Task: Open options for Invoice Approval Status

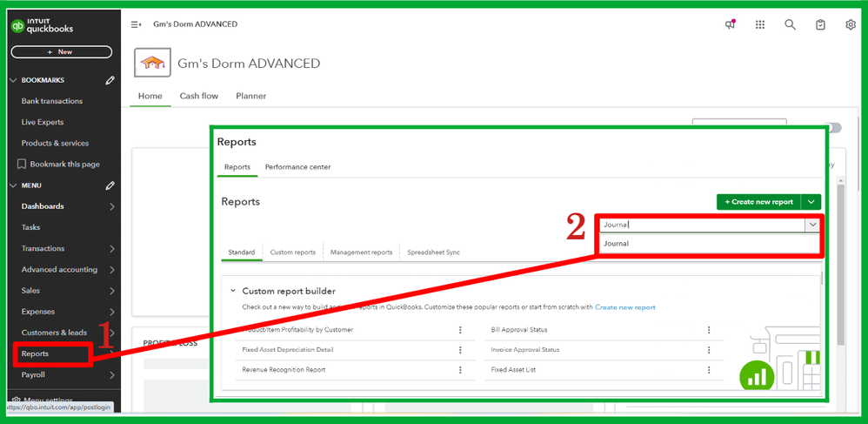Action: click(x=709, y=350)
